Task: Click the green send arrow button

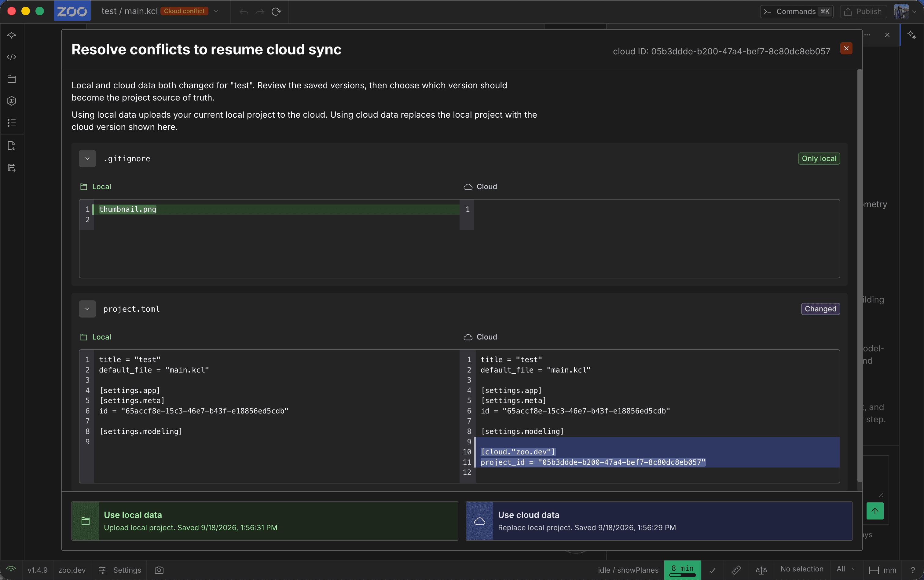Action: [x=875, y=511]
